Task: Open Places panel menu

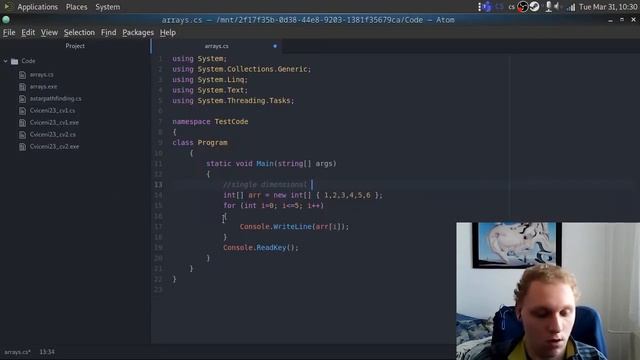Action: (76, 7)
